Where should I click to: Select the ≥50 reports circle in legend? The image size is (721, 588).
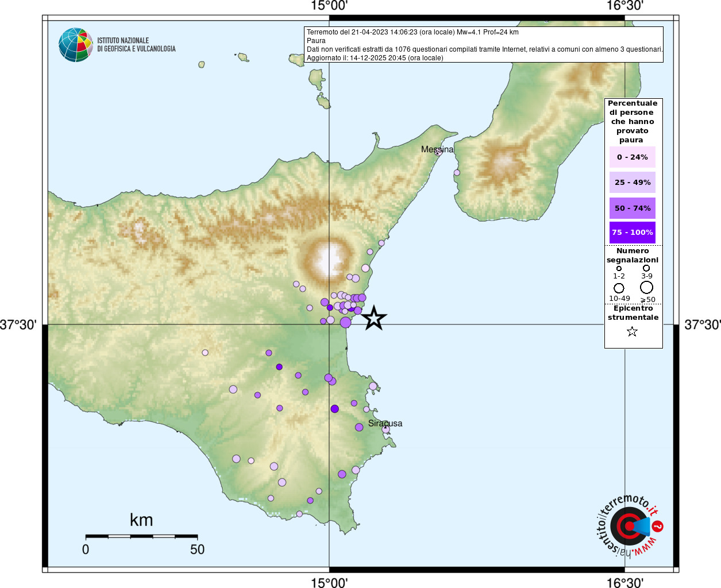[x=647, y=287]
